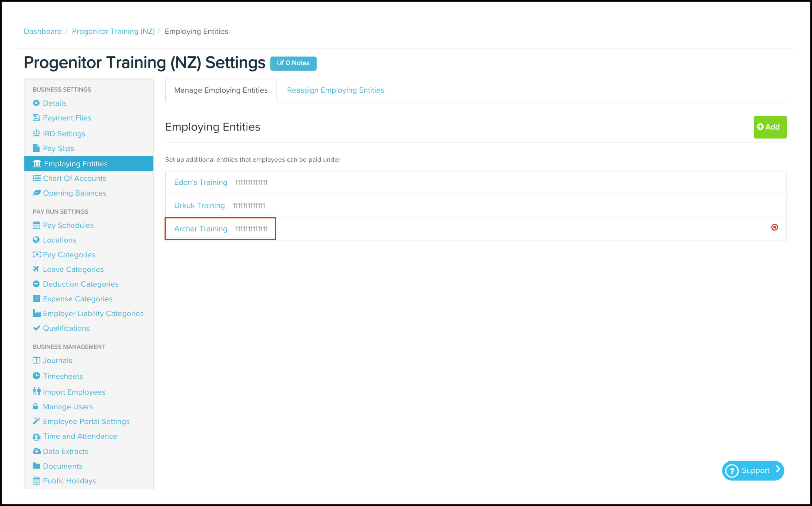The width and height of the screenshot is (812, 506).
Task: Open the Eden's Training entity link
Action: tap(200, 182)
